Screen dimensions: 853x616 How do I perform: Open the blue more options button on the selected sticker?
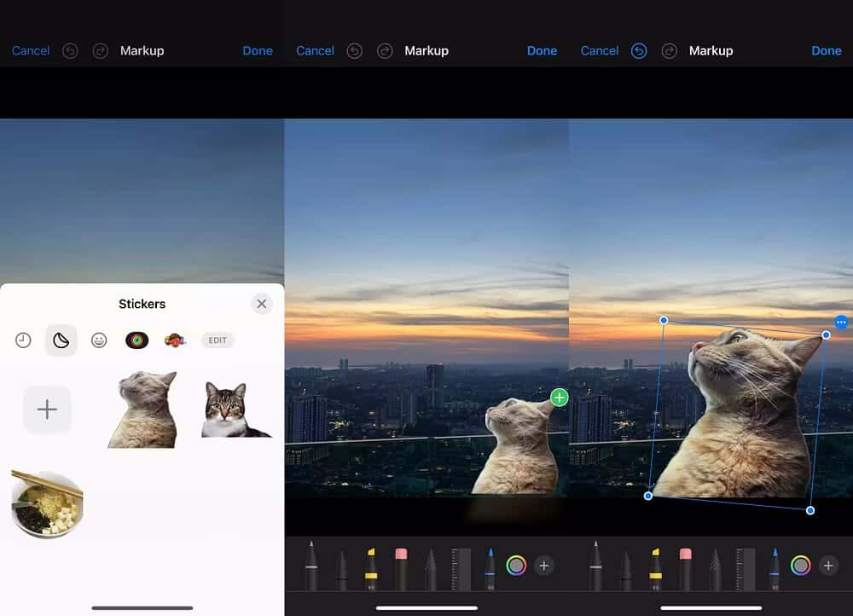841,323
